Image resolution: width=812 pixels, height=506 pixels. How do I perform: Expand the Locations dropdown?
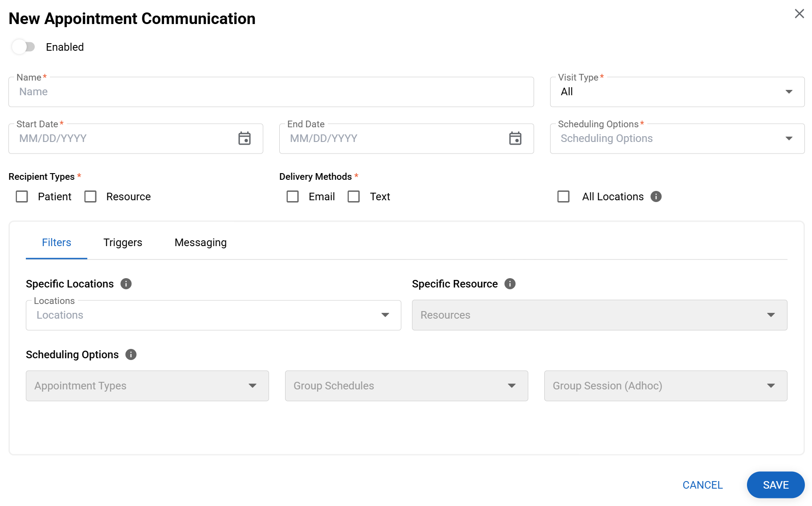coord(213,315)
